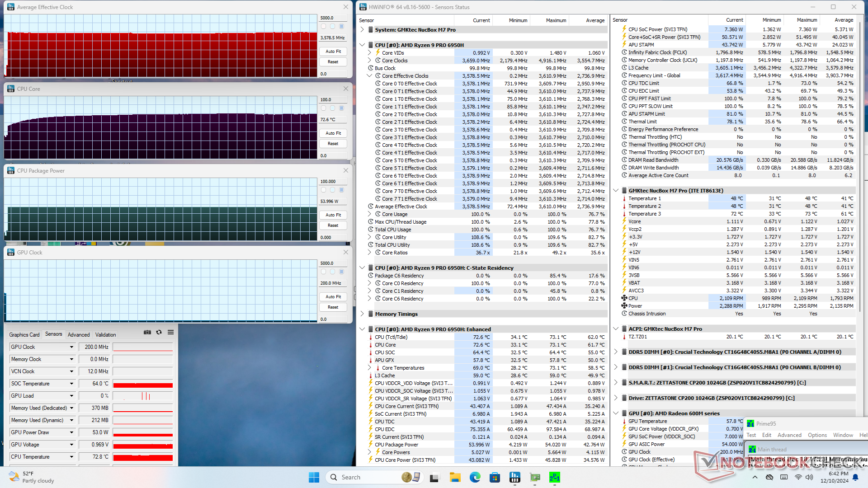Click the Average Effective Clock window title icon
The height and width of the screenshot is (488, 868).
tap(11, 7)
